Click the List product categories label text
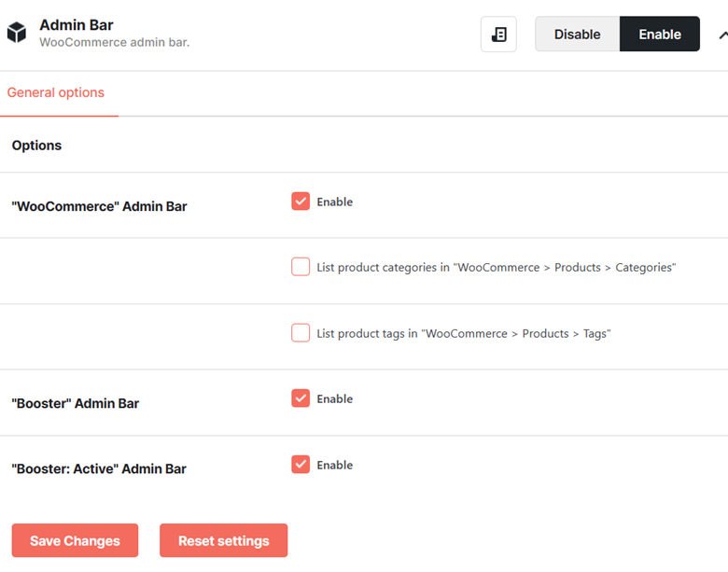Image resolution: width=728 pixels, height=572 pixels. [x=497, y=268]
